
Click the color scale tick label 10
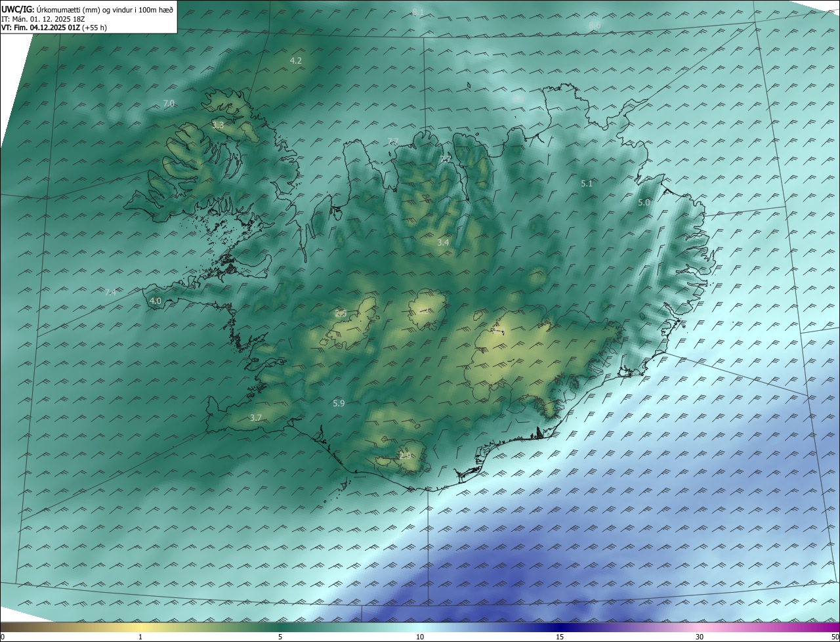click(x=420, y=637)
